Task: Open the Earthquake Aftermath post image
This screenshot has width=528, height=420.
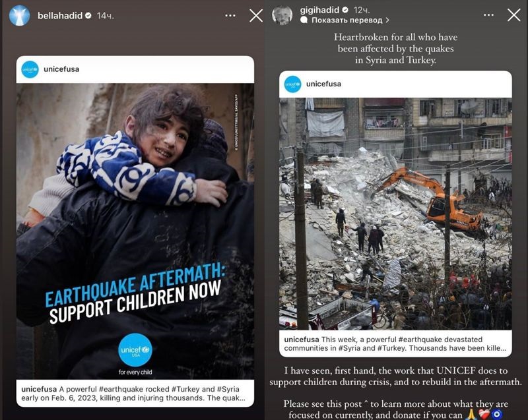Action: point(135,231)
